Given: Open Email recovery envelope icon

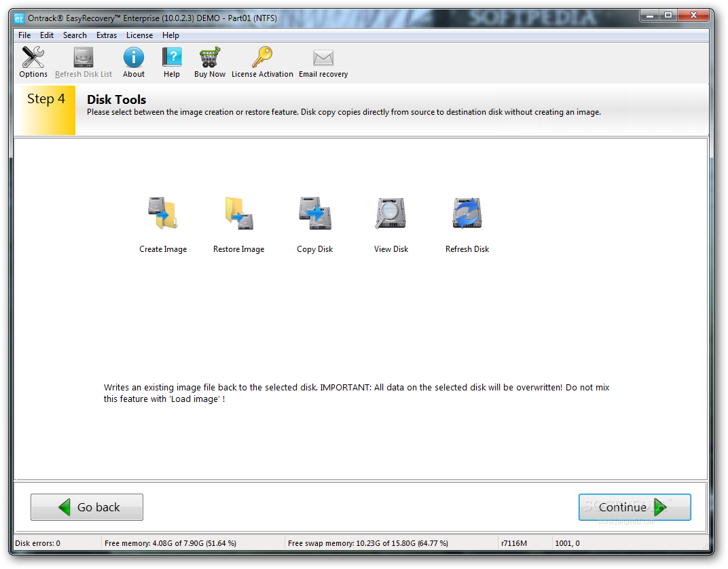Looking at the screenshot, I should tap(323, 62).
